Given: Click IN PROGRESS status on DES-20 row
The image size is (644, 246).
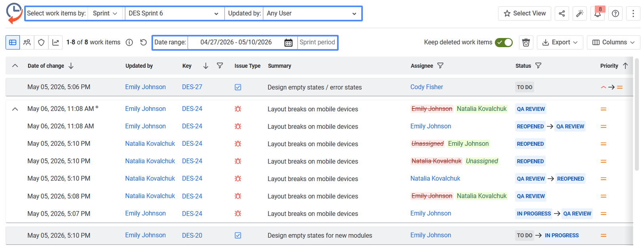Looking at the screenshot, I should click(562, 235).
